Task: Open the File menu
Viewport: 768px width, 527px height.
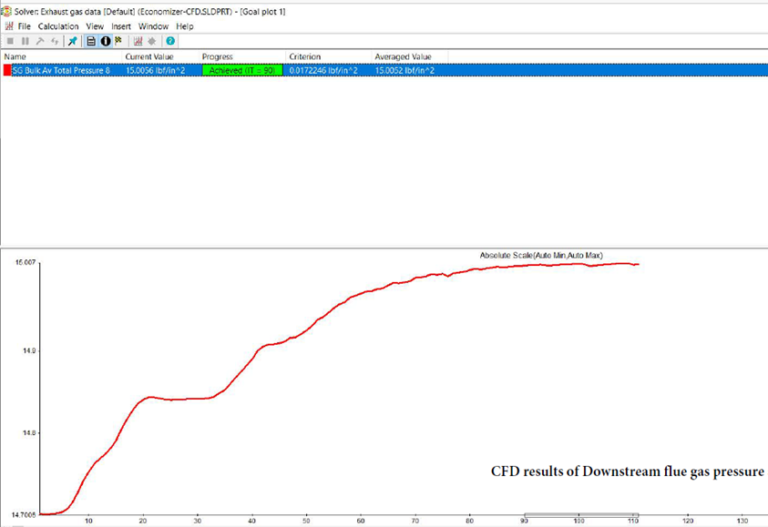Action: [x=24, y=26]
